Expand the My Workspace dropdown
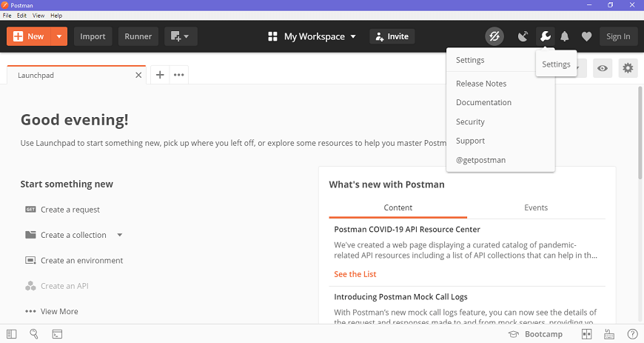The height and width of the screenshot is (343, 644). [x=353, y=36]
